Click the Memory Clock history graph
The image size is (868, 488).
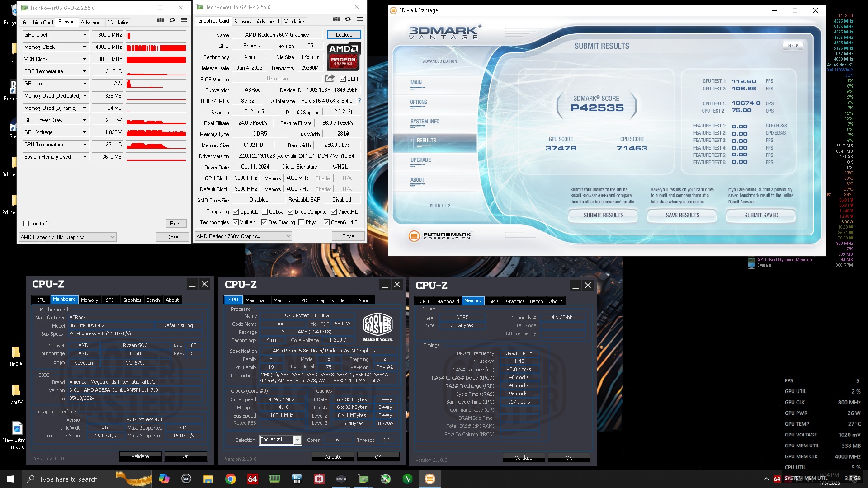[x=156, y=47]
